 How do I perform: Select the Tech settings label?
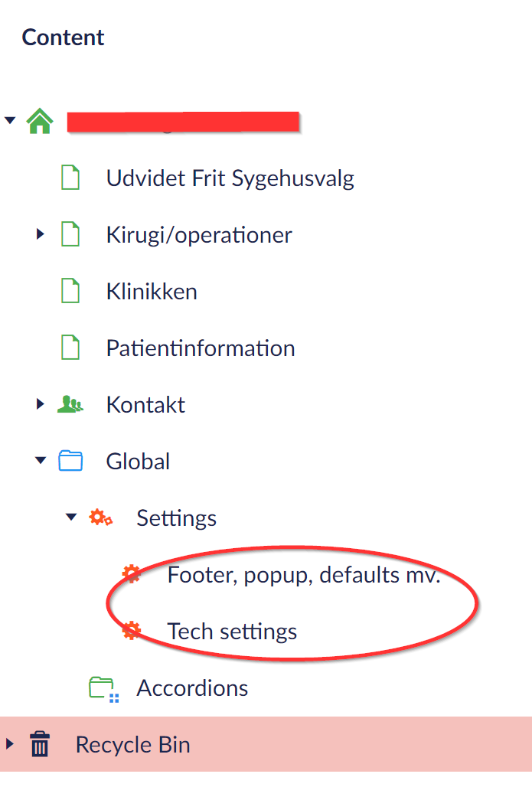(x=232, y=632)
